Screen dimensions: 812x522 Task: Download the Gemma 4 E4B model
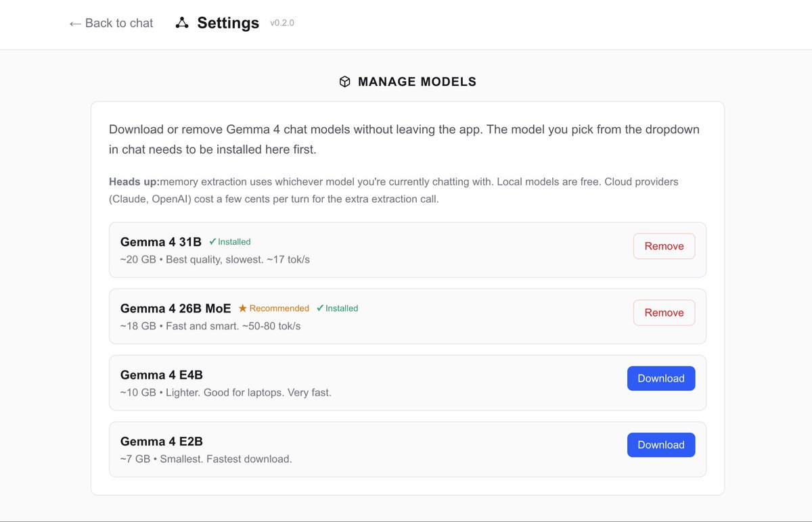click(661, 379)
